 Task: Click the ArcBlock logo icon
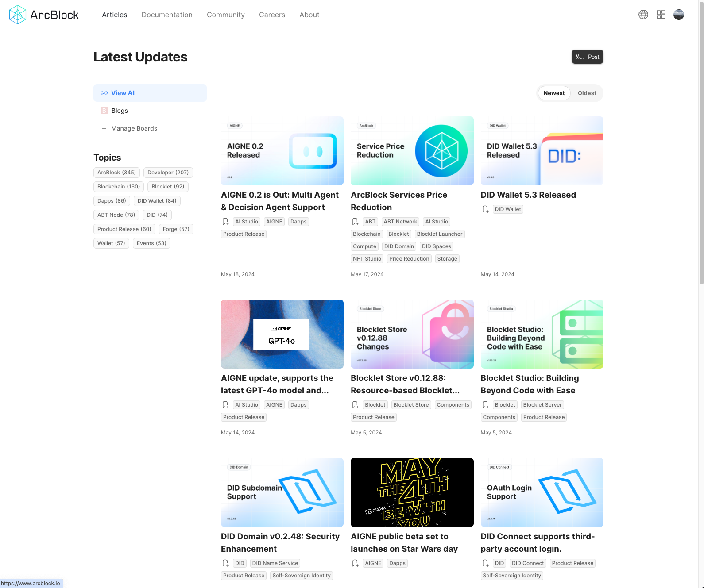[18, 15]
